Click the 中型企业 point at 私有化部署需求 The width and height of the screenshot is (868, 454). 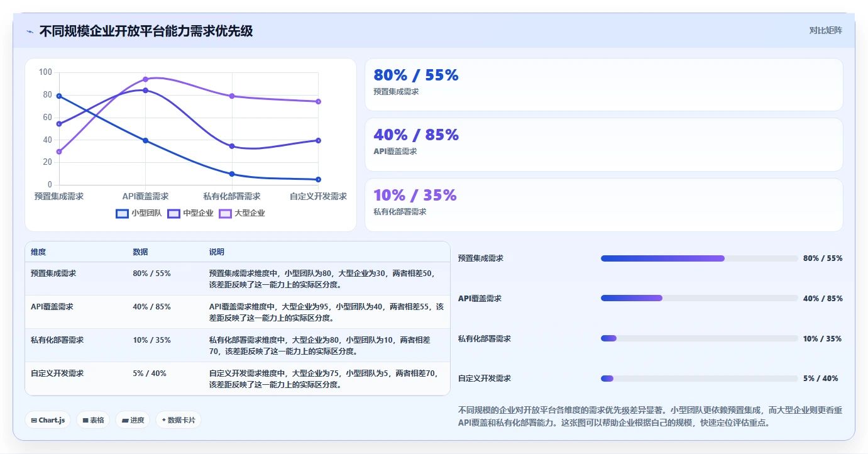pos(232,147)
